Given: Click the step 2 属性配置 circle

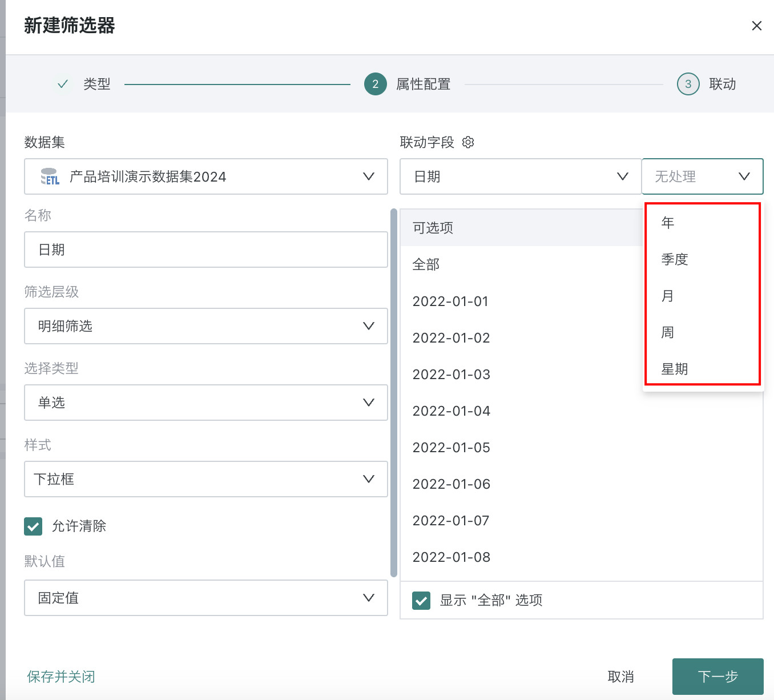Looking at the screenshot, I should click(375, 84).
